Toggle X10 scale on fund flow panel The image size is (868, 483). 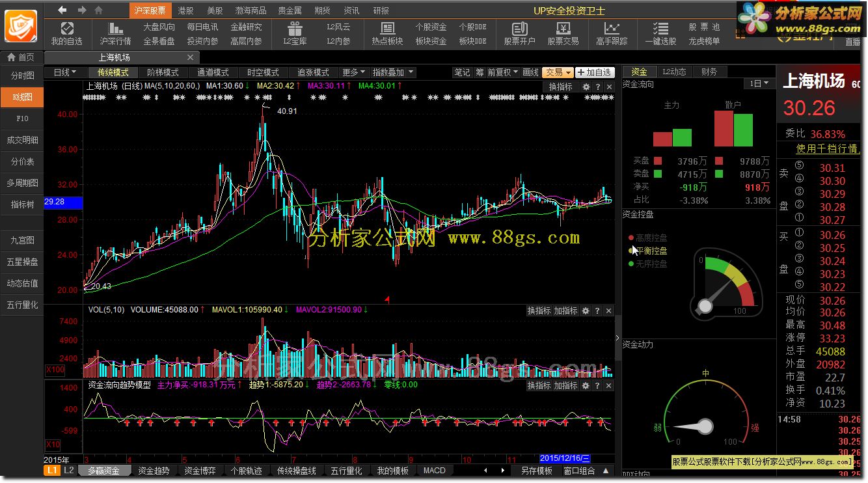point(53,445)
